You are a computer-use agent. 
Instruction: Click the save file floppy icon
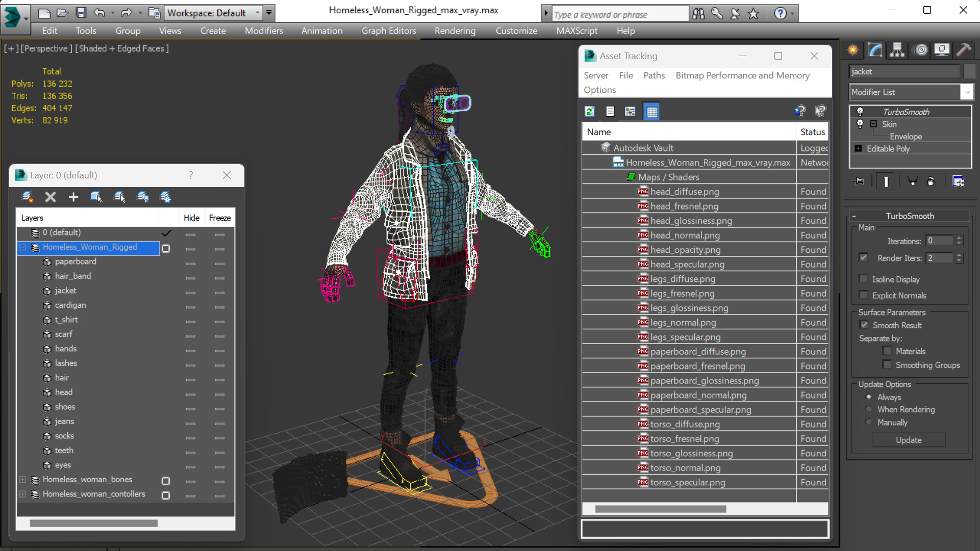[81, 13]
